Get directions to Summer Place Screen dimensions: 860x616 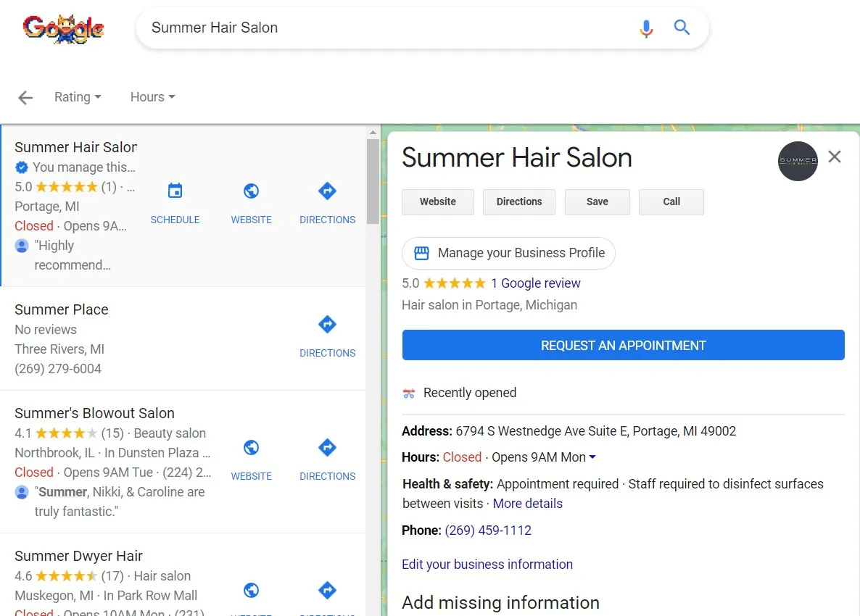pos(328,336)
